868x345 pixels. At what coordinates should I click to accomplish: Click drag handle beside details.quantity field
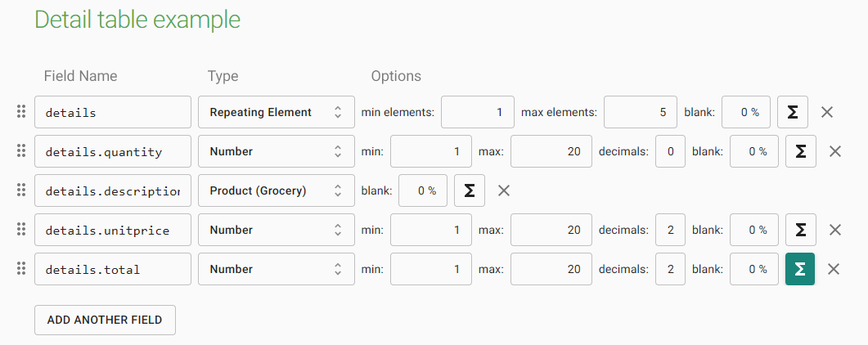tap(21, 151)
